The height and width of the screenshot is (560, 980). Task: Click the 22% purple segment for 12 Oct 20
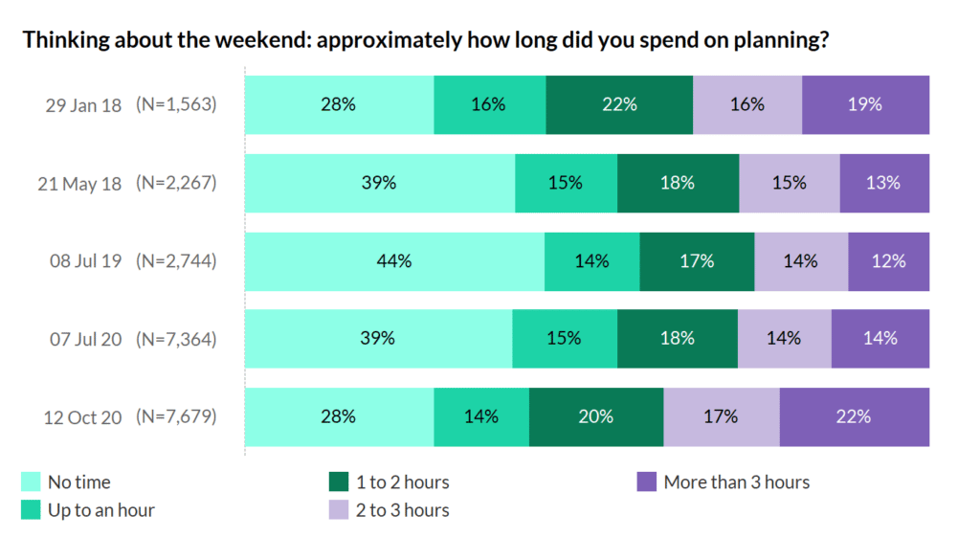854,416
